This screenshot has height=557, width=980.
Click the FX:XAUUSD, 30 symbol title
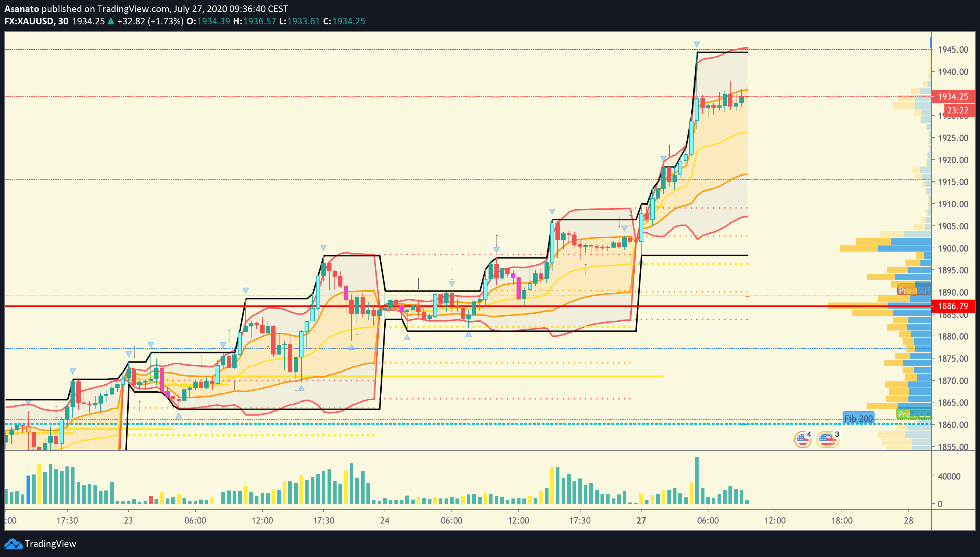(36, 21)
